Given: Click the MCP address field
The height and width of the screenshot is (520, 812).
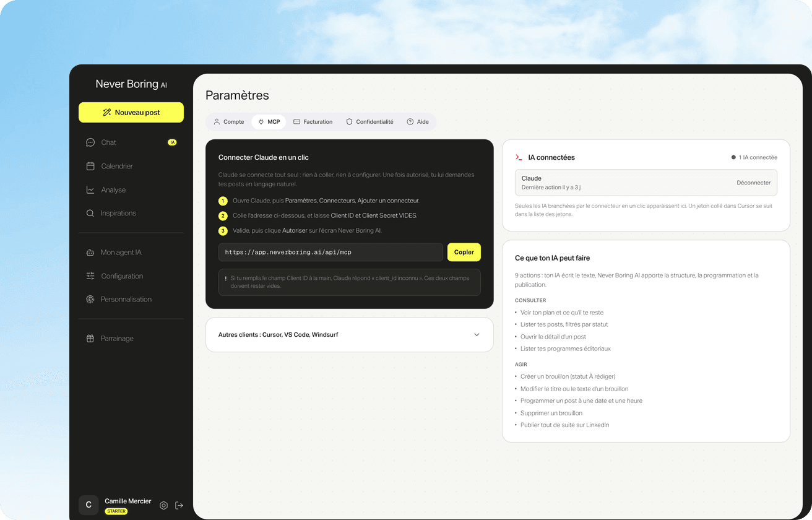Looking at the screenshot, I should point(330,252).
